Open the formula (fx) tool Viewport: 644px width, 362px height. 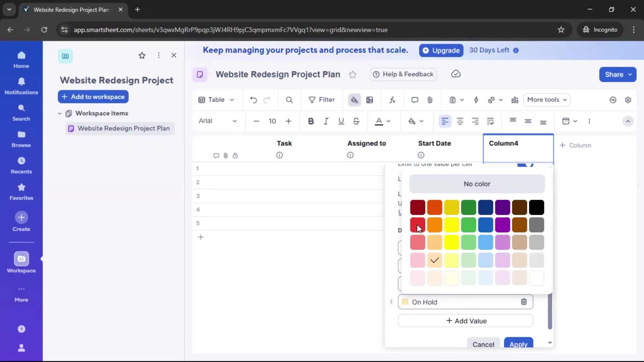pos(392,100)
